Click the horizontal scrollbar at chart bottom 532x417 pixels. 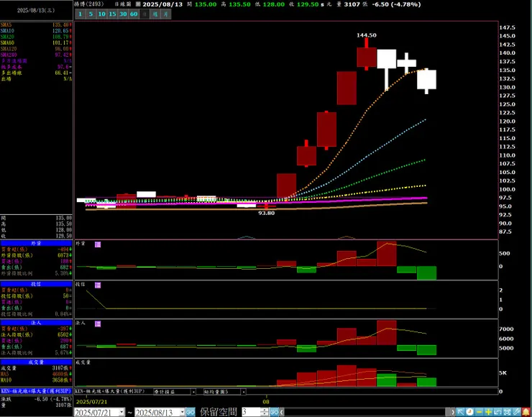(x=367, y=412)
